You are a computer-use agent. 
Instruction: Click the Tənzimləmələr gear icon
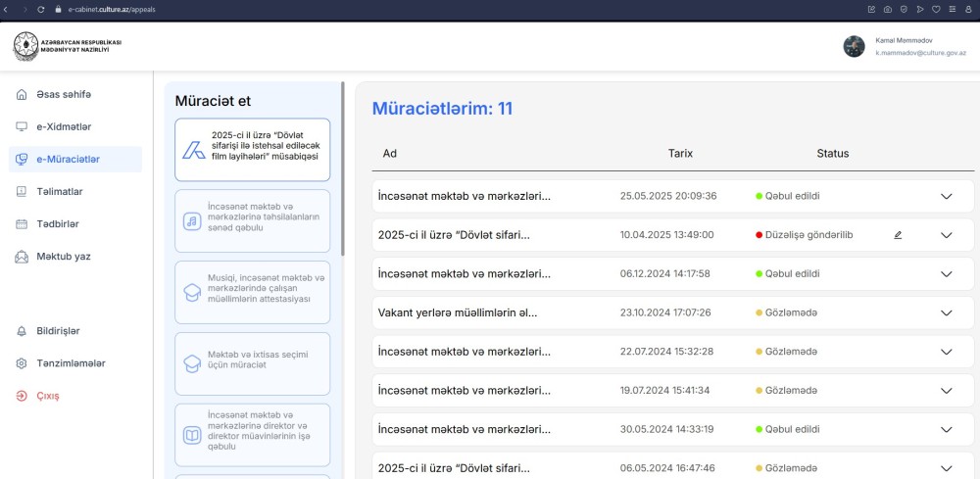click(x=22, y=363)
